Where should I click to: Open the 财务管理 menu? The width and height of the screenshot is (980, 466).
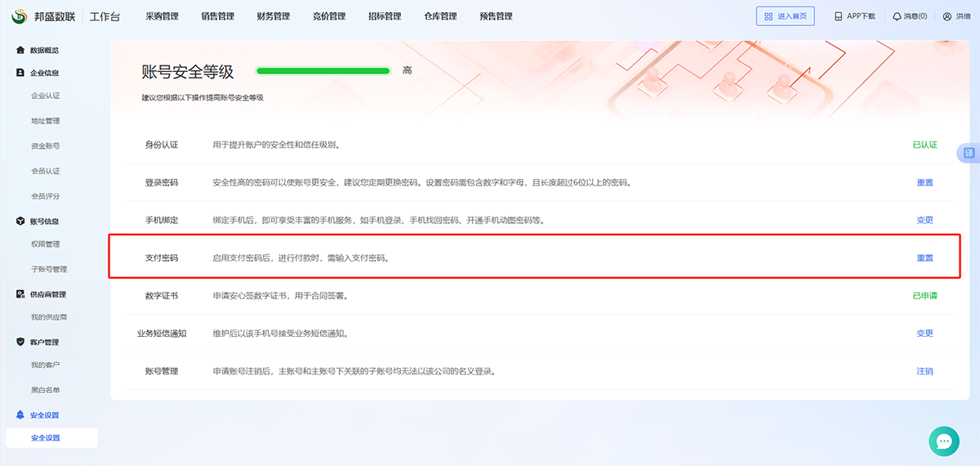273,16
